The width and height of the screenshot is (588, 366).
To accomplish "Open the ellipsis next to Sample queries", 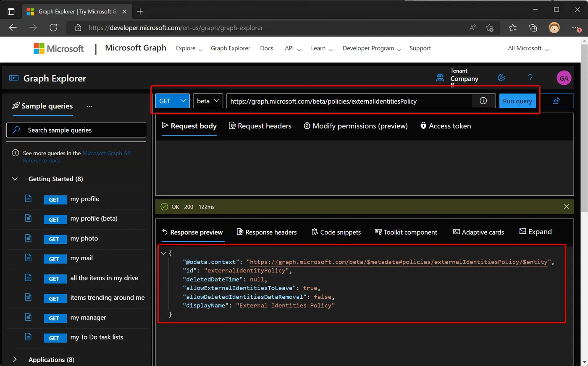I will pos(89,106).
